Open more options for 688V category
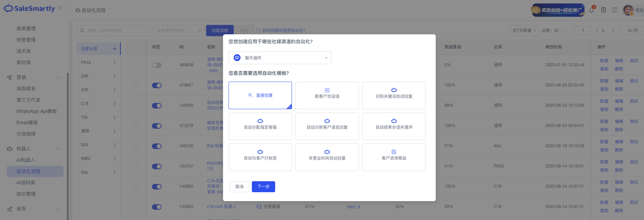The width and height of the screenshot is (644, 220). pos(115,159)
